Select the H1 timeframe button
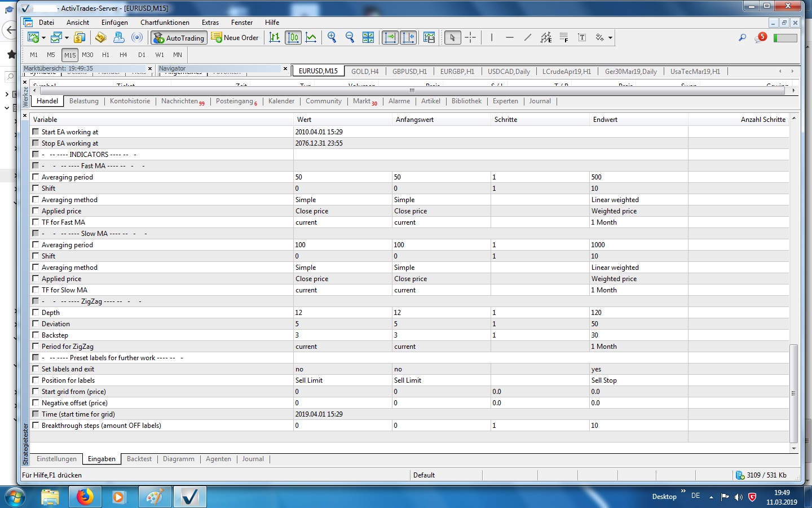 [x=105, y=55]
